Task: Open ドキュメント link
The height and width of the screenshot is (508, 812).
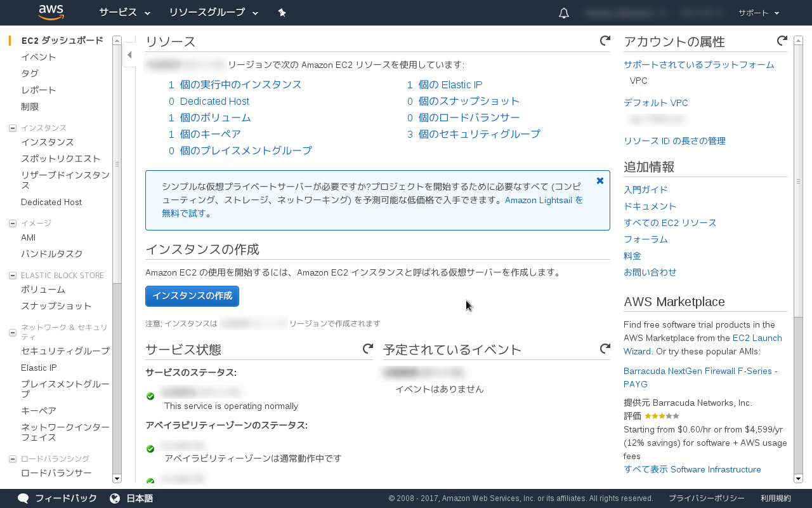Action: [650, 206]
